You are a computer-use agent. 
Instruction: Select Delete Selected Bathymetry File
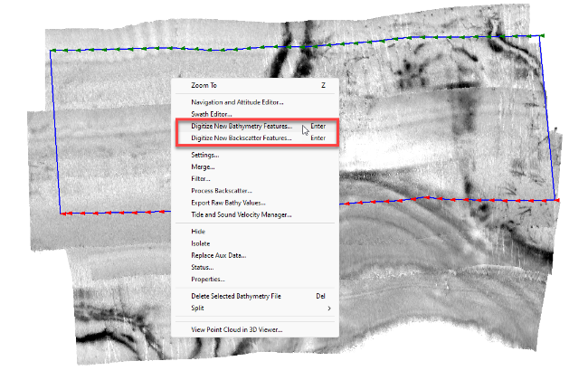point(255,297)
